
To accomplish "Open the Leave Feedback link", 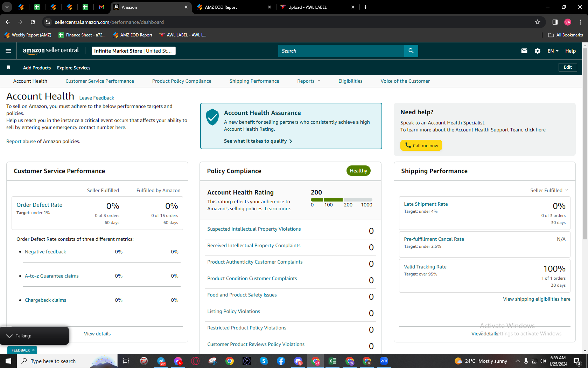I will click(x=97, y=98).
